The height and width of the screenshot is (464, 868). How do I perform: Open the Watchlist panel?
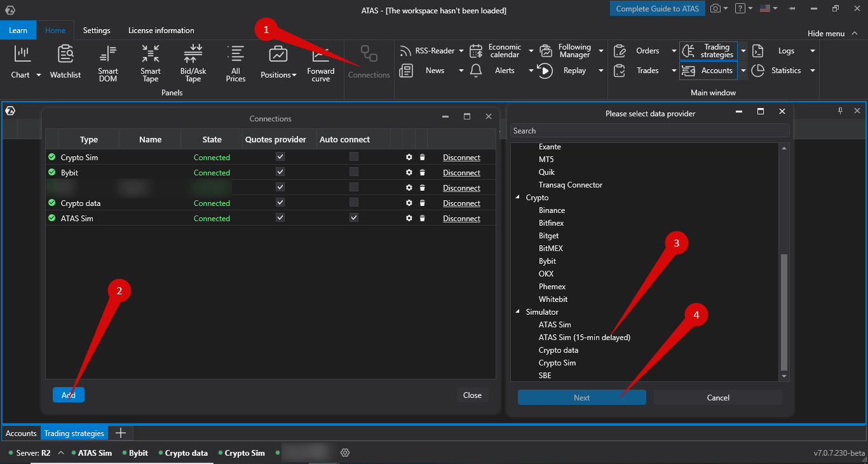click(65, 62)
